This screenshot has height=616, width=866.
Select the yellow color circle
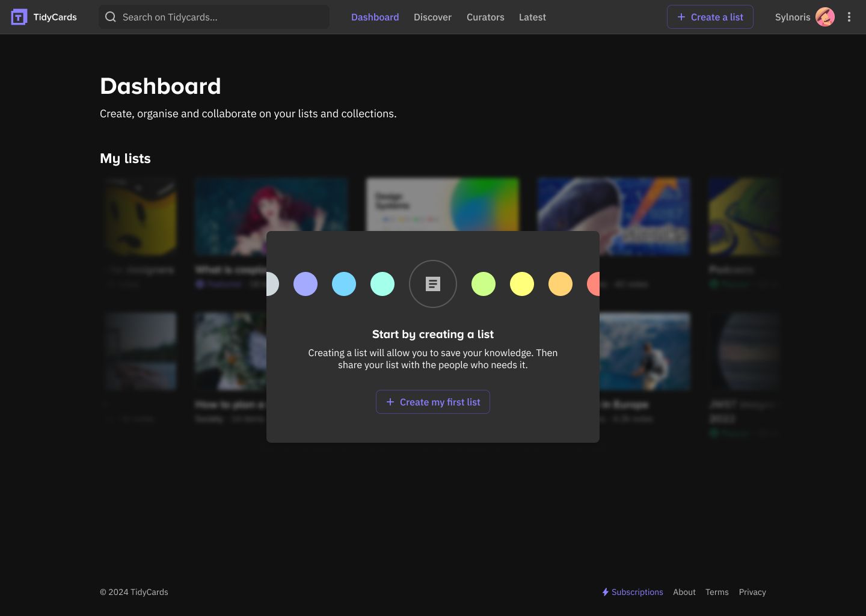point(522,284)
